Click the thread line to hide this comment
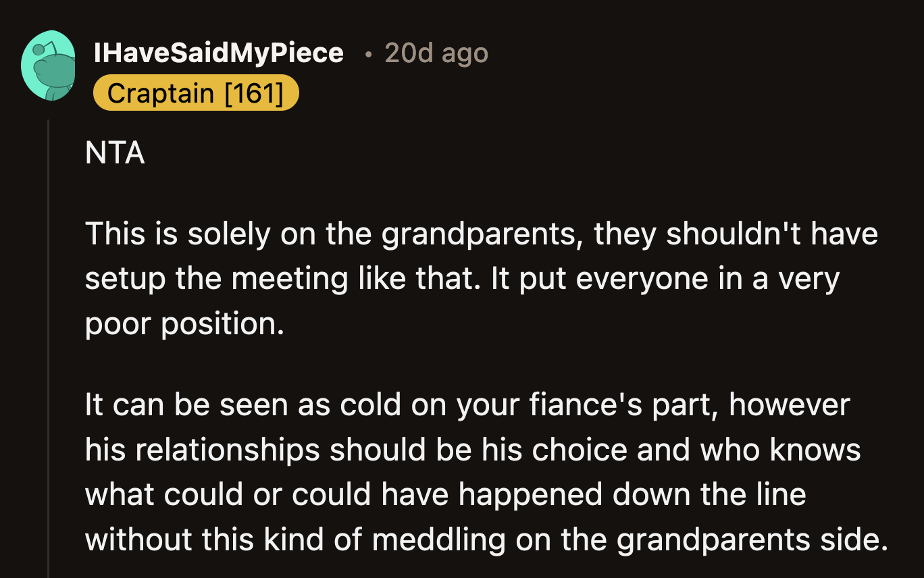This screenshot has width=924, height=578. (x=50, y=338)
